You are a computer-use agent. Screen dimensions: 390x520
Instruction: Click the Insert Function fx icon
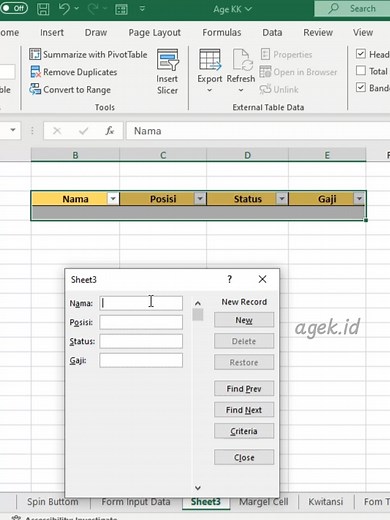tap(110, 131)
